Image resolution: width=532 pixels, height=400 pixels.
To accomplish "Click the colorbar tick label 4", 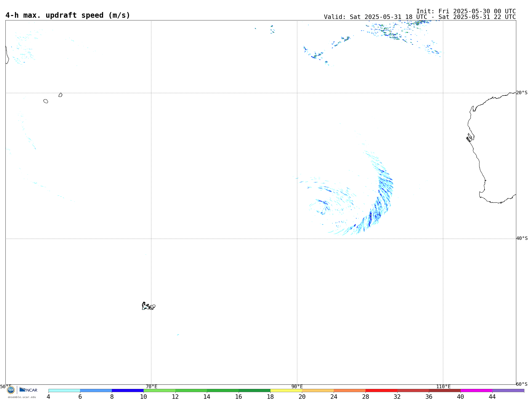I will pos(49,397).
